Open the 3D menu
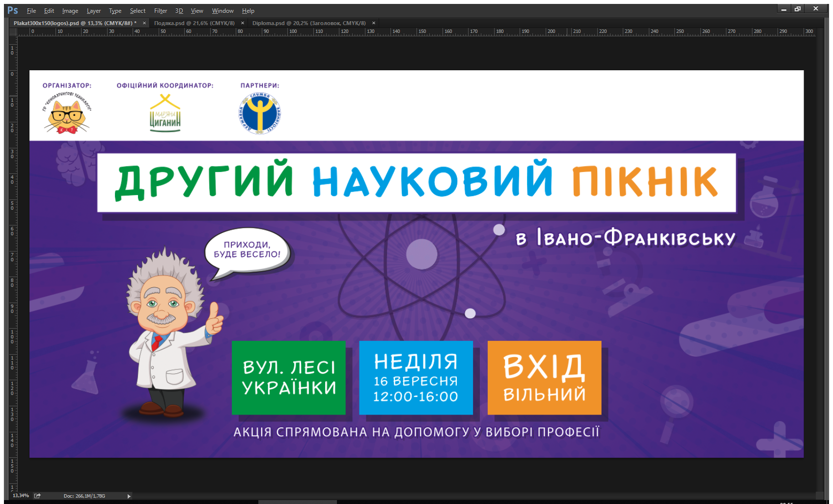The image size is (833, 504). (x=179, y=11)
